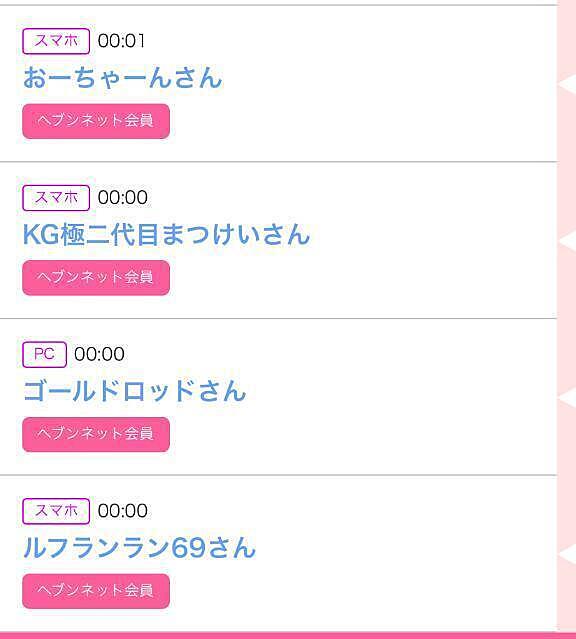Click white arrow beside ゴールドロッドさん row
576x639 pixels.
(567, 398)
